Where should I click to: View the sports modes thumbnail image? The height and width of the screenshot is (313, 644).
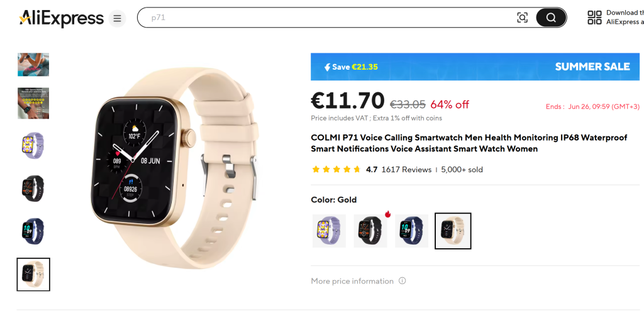pyautogui.click(x=33, y=103)
